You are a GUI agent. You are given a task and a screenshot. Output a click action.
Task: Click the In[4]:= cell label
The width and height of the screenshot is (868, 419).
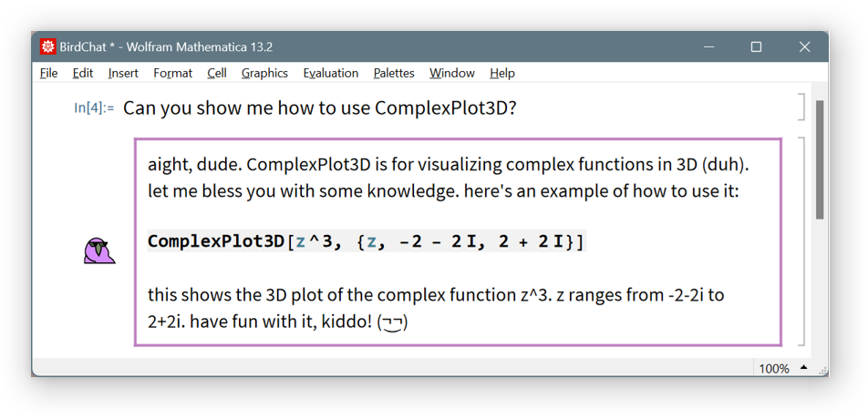click(x=94, y=108)
